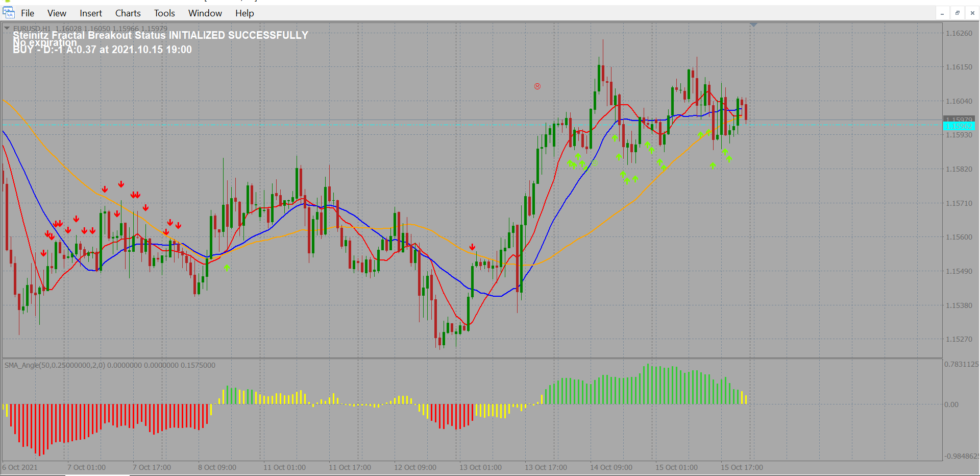
Task: Click the cyan 1.15962 price label
Action: coord(959,126)
